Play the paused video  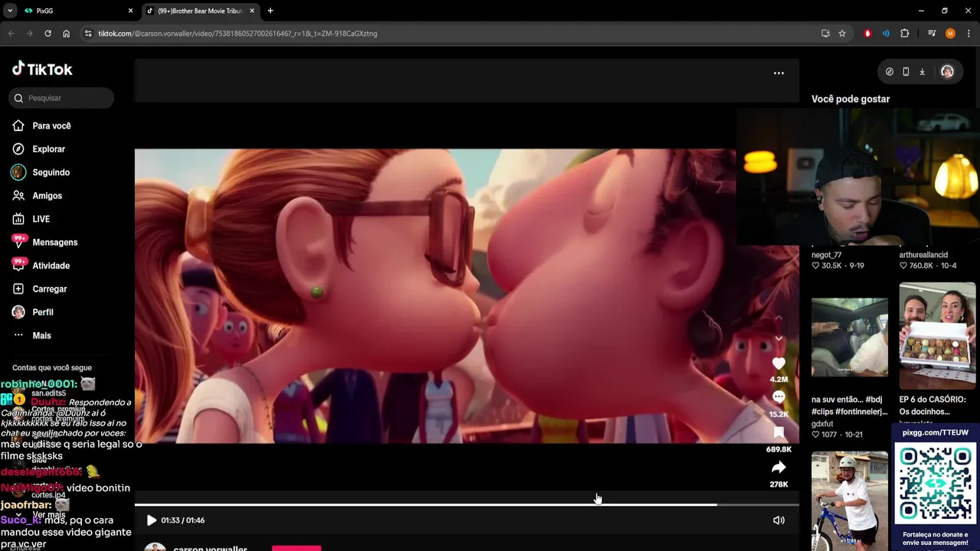[x=152, y=520]
